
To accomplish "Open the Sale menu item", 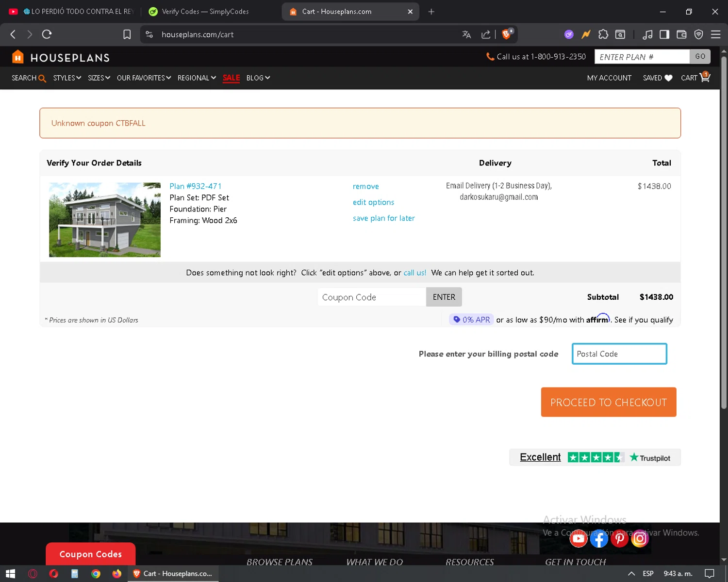I will tap(231, 78).
